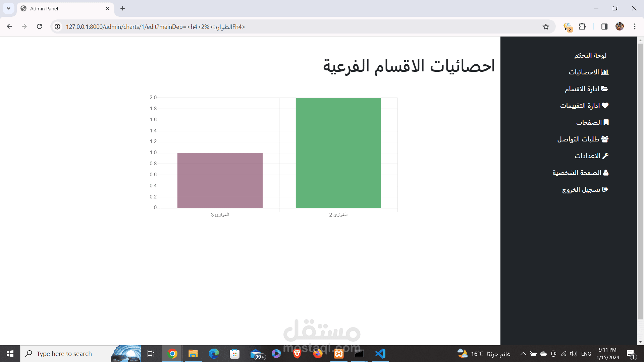644x362 pixels.
Task: Click the bookmark icon for pages
Action: [606, 122]
